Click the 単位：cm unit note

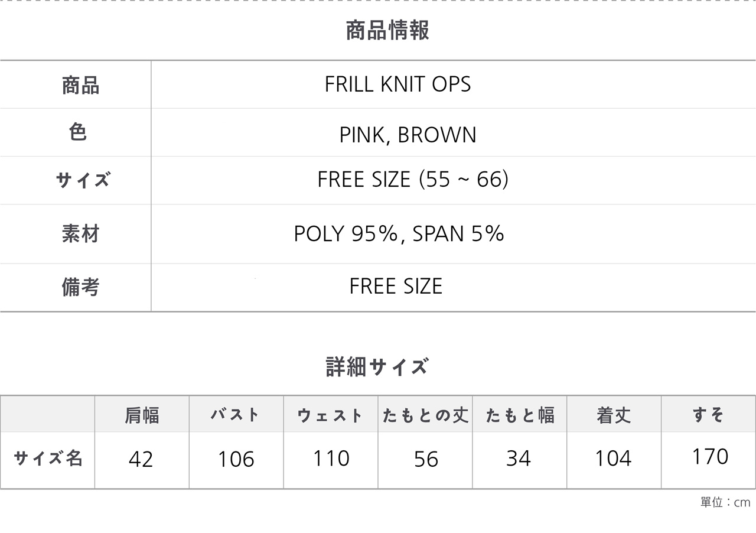pos(725,502)
